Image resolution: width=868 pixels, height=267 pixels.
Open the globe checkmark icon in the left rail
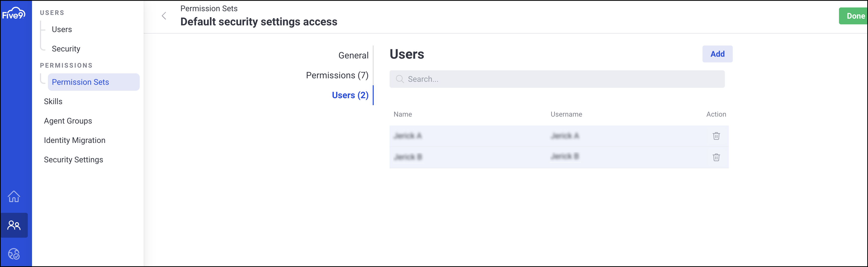pyautogui.click(x=14, y=254)
